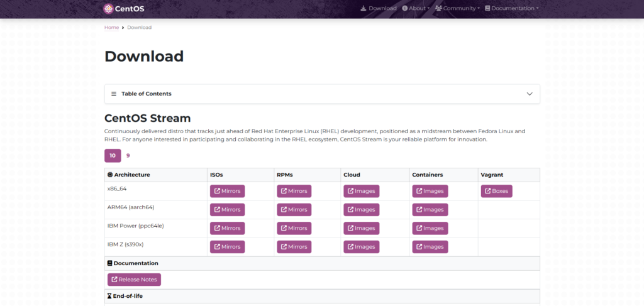
Task: Open the About dropdown menu
Action: coord(416,8)
